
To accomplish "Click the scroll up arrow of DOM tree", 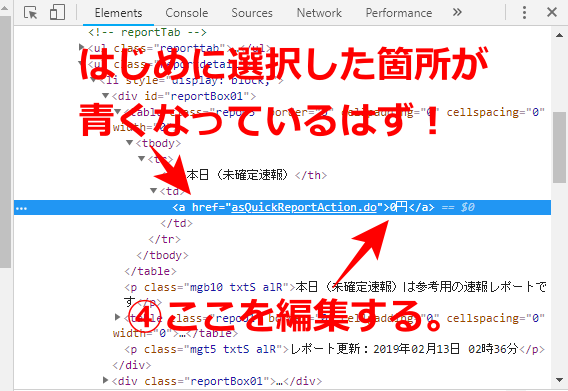I will (x=559, y=35).
